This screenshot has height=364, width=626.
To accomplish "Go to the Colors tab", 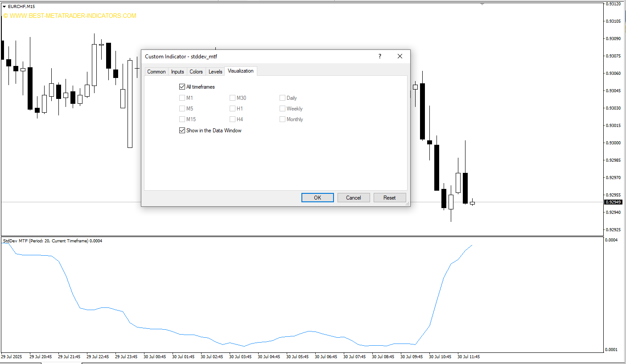I will [196, 72].
